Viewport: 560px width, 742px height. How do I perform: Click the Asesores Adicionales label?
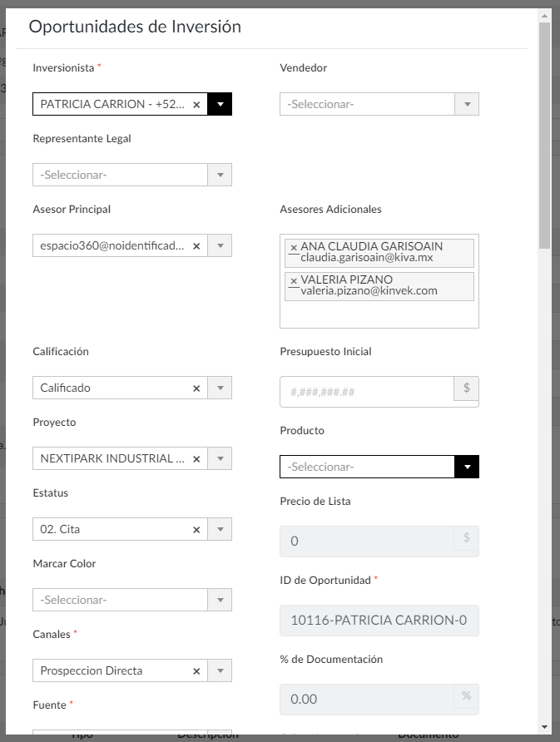tap(330, 209)
